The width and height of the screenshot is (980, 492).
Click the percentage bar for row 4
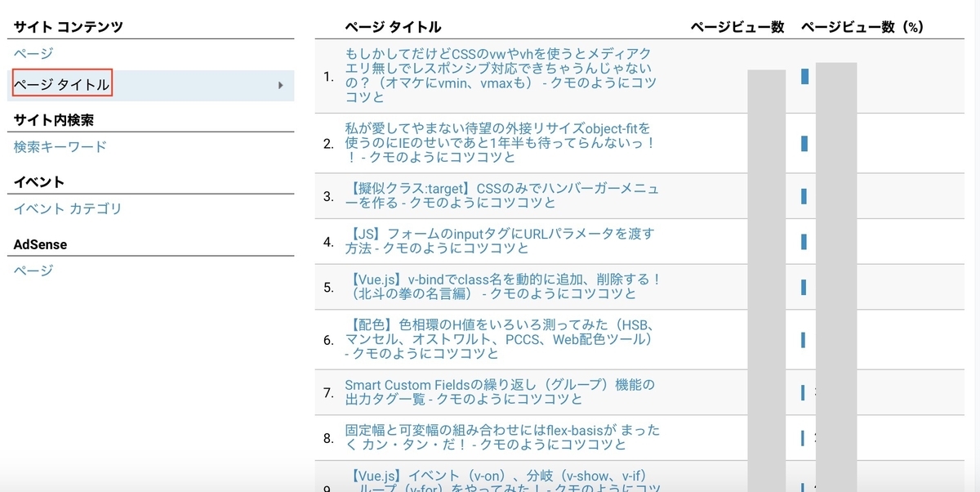click(804, 241)
